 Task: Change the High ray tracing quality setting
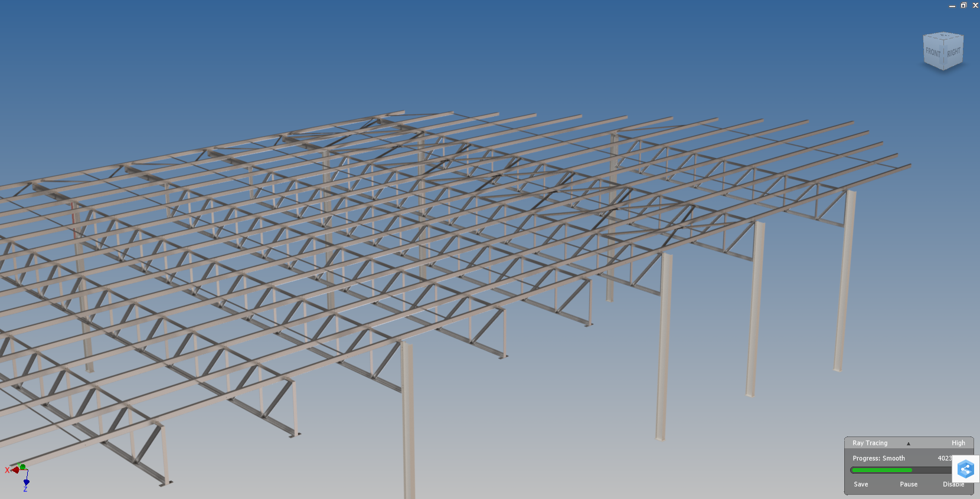point(958,443)
